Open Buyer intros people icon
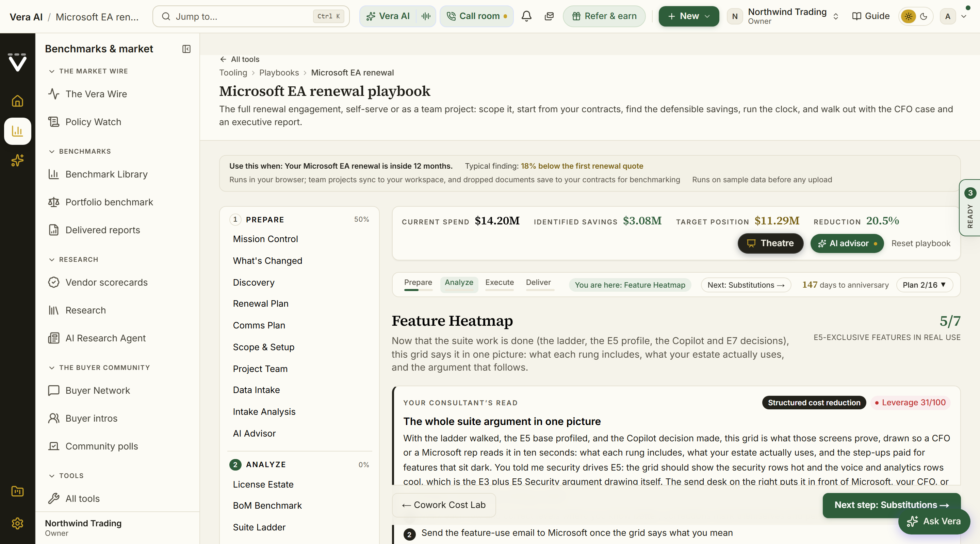 point(54,419)
